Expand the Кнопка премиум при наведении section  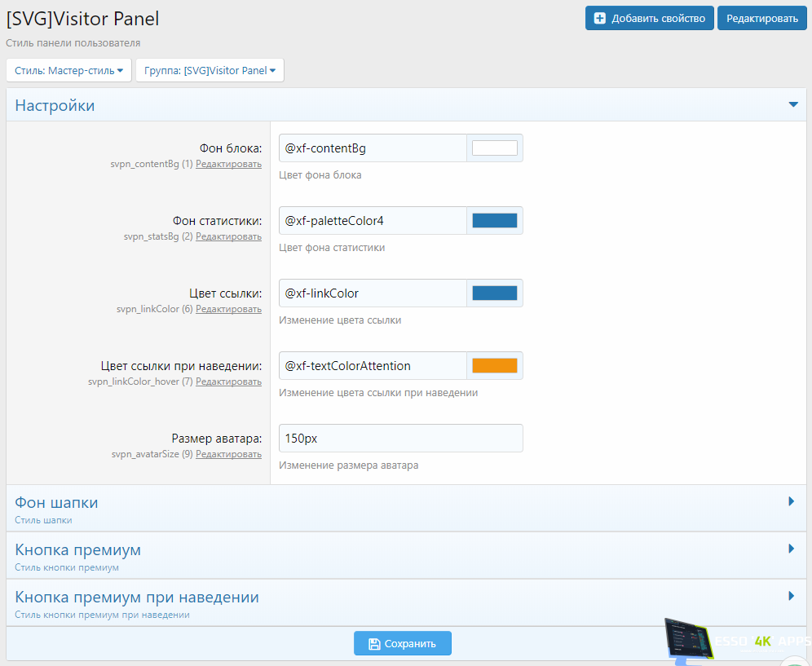(791, 597)
